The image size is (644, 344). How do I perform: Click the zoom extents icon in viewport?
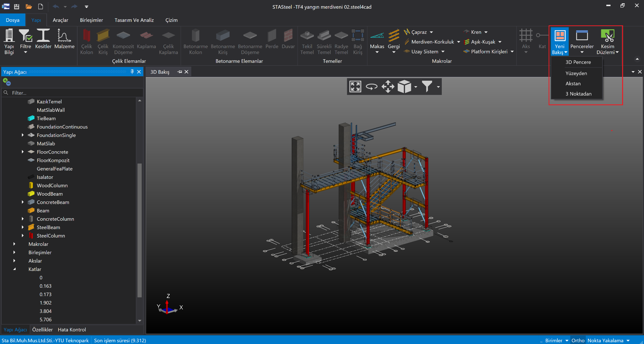tap(355, 87)
